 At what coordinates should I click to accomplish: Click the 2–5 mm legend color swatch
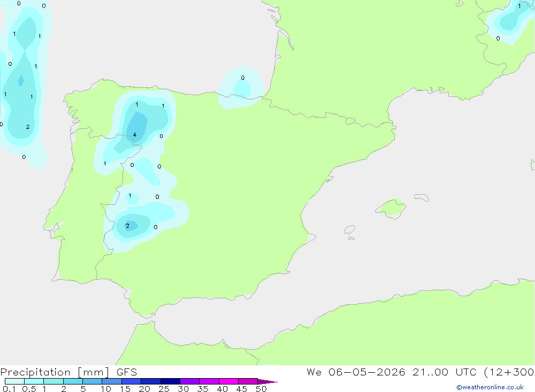point(73,381)
